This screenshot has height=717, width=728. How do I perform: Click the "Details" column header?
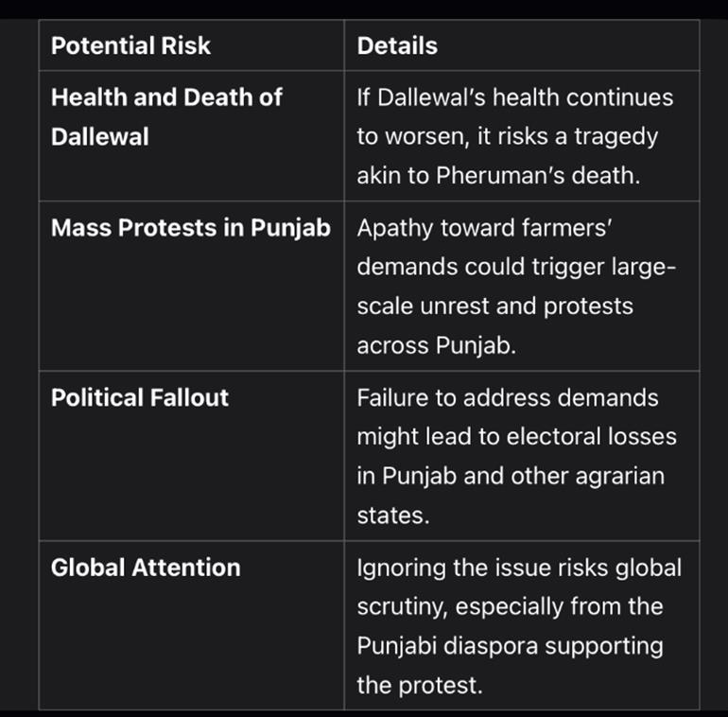[397, 45]
